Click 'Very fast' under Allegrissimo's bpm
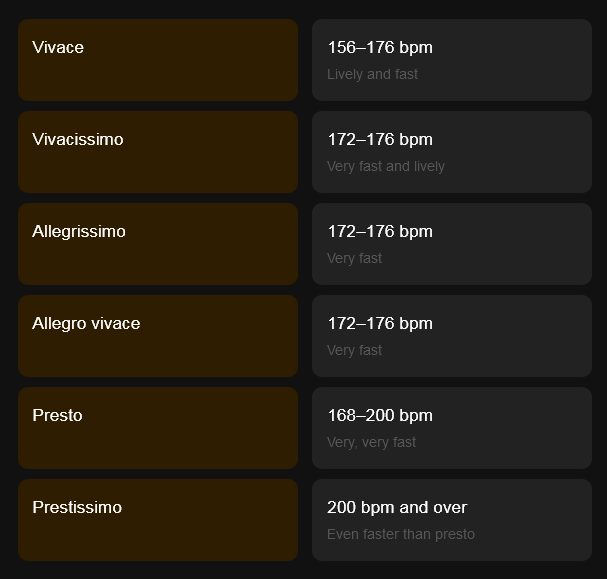Screen dimensions: 607x579 [354, 258]
